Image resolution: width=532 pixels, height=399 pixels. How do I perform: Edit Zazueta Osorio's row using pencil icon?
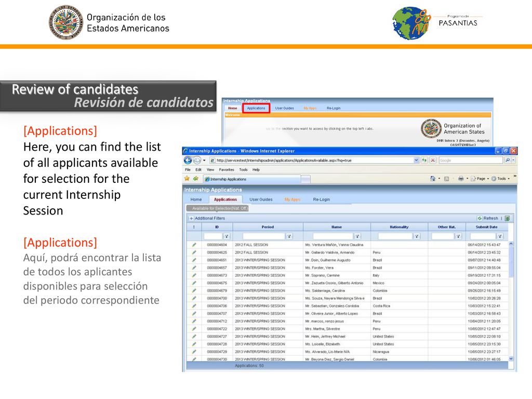tap(194, 283)
